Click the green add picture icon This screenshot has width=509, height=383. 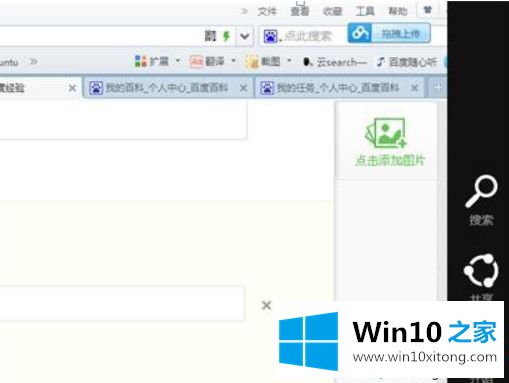pyautogui.click(x=387, y=133)
